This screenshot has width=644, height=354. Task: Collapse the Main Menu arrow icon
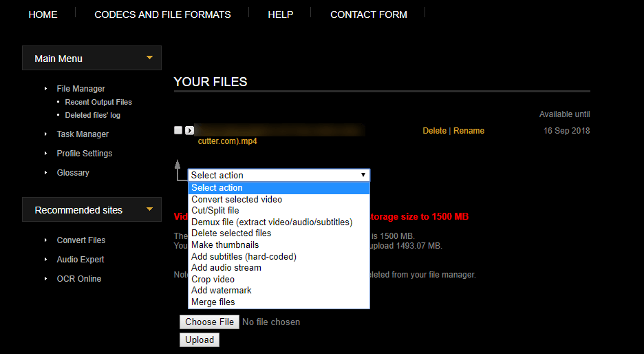[149, 58]
